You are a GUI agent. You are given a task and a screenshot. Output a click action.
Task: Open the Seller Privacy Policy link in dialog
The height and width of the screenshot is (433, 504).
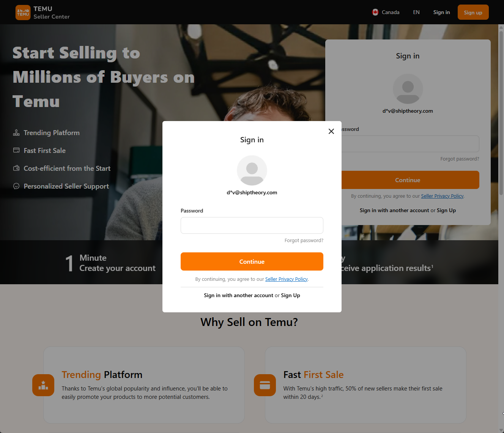point(287,279)
